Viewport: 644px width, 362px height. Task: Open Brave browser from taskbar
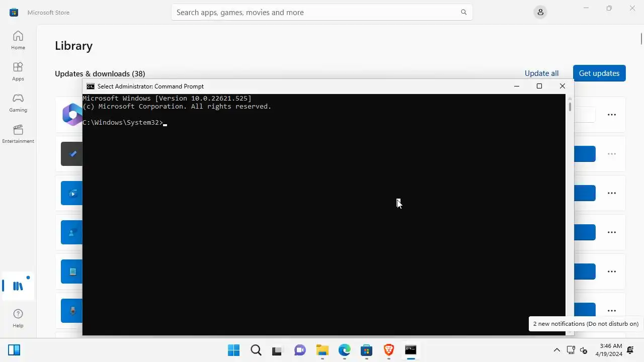click(x=388, y=350)
